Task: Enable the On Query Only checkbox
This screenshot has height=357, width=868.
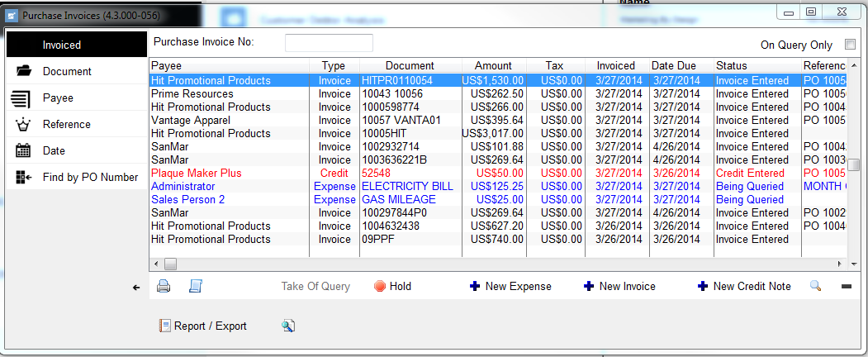Action: (x=849, y=45)
